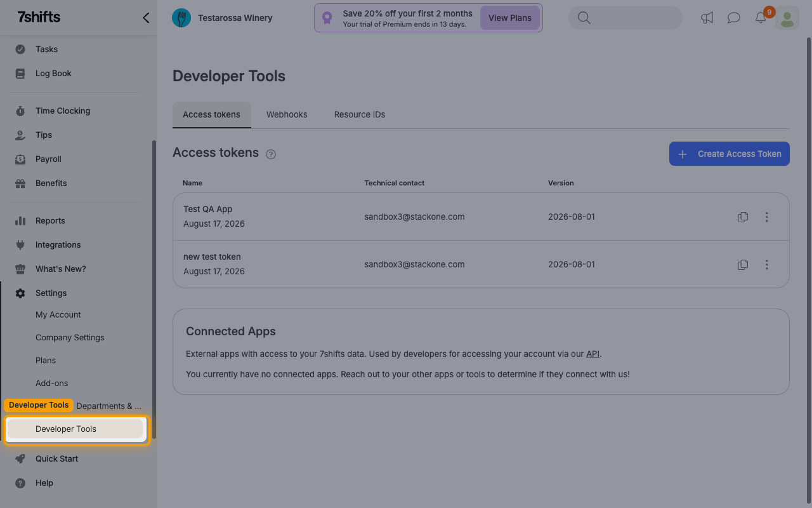Switch to the Resource IDs tab

click(x=360, y=114)
